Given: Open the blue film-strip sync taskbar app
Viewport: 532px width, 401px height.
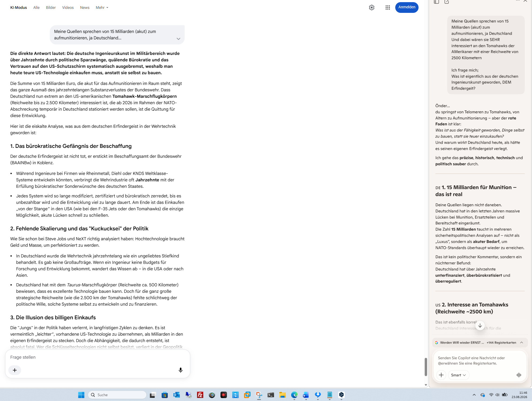Looking at the screenshot, I should 235,395.
